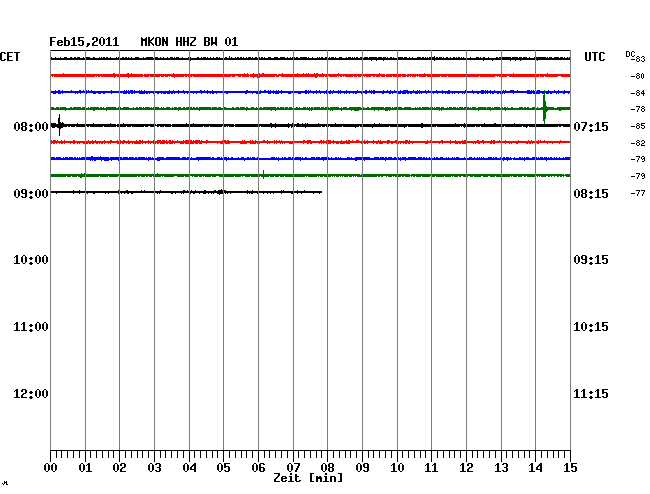Click minute label '01' on the bottom axis
This screenshot has height=494, width=650.
pyautogui.click(x=85, y=468)
